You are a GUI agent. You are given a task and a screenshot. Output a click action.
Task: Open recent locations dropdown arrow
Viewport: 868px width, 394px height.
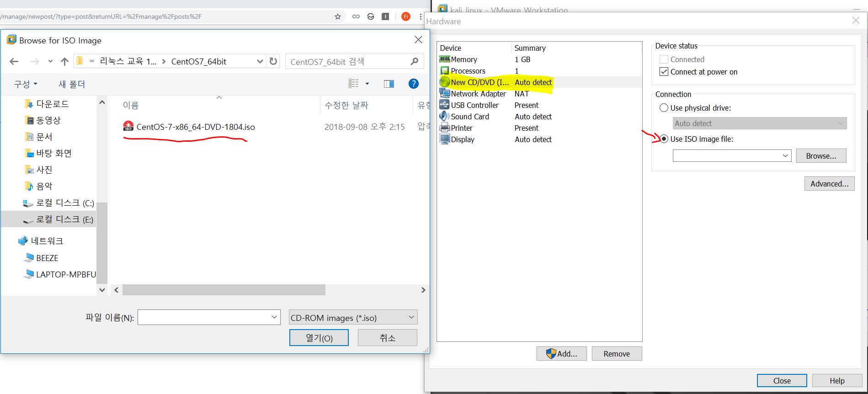click(50, 62)
